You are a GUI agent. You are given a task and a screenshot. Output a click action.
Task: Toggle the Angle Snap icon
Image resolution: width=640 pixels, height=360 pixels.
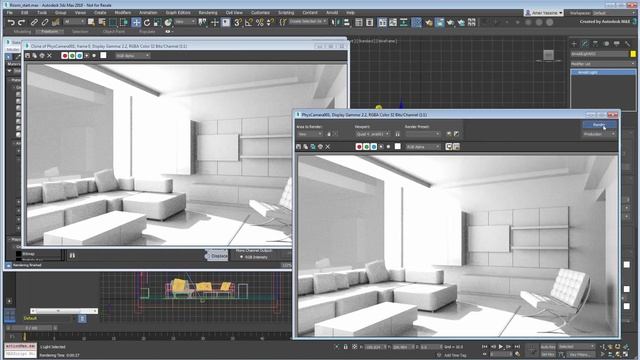tap(249, 22)
